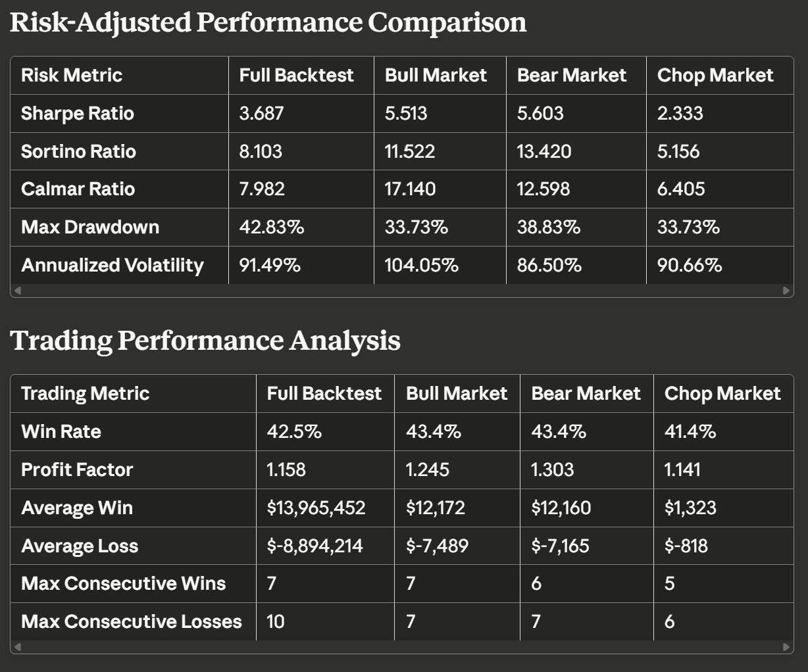Click right scroll arrow under Trading Performance table
This screenshot has width=808, height=672.
(x=786, y=646)
